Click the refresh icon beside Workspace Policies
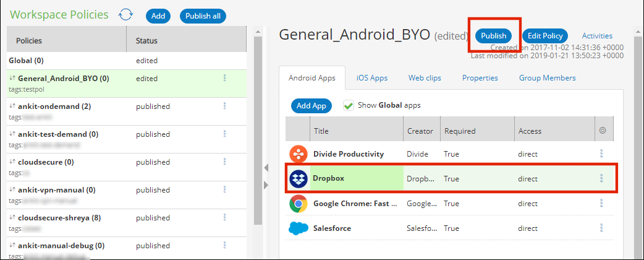This screenshot has height=260, width=644. (125, 15)
